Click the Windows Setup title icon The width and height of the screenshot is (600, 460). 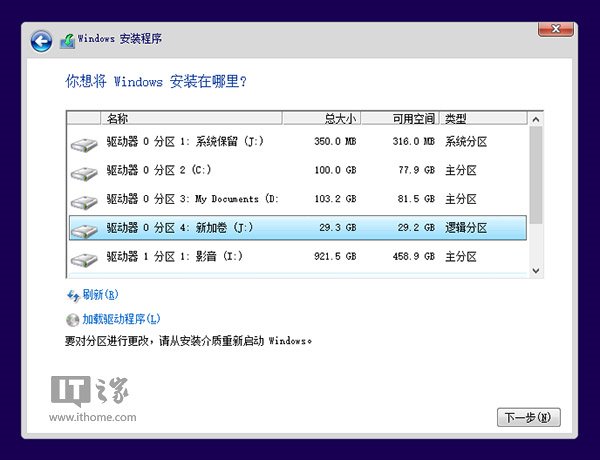click(x=67, y=41)
